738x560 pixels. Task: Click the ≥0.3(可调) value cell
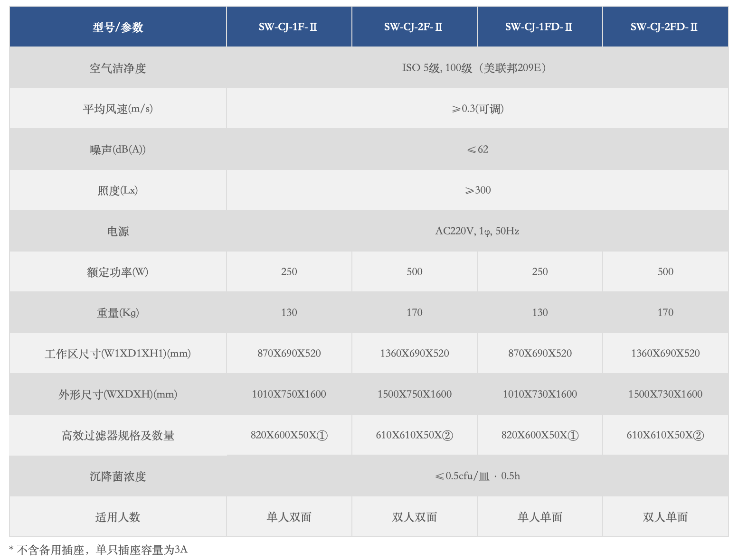coord(477,109)
